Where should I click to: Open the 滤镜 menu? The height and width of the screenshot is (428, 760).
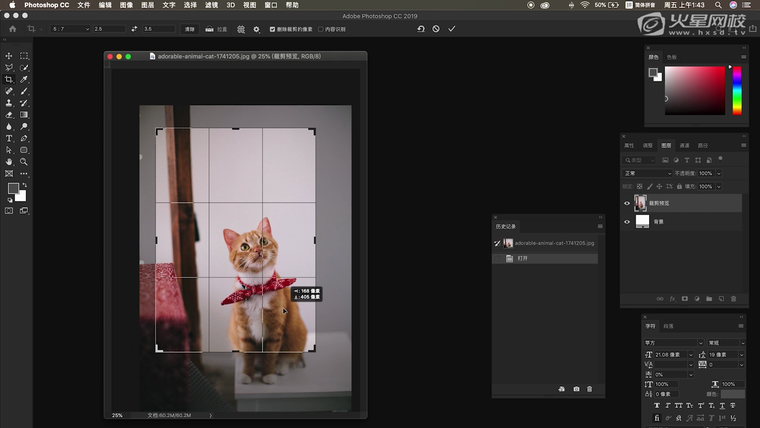211,5
